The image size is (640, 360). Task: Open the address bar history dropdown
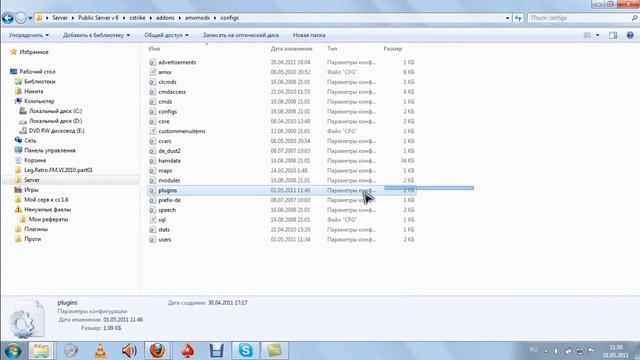coord(507,18)
